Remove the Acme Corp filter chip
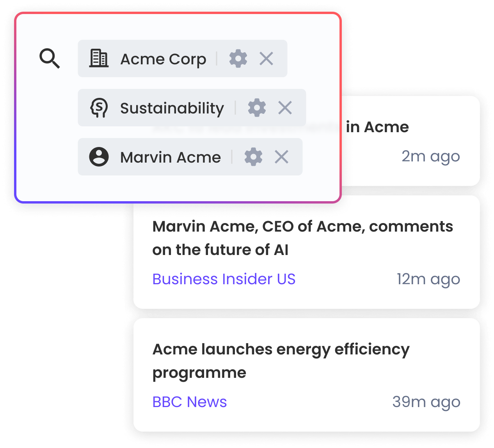Screen dimensions: 494x448 coord(267,59)
